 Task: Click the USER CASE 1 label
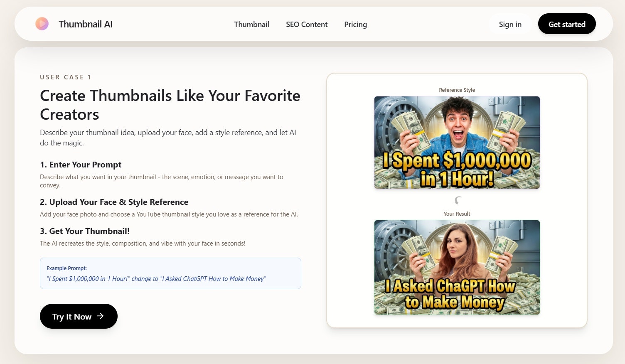click(x=65, y=77)
